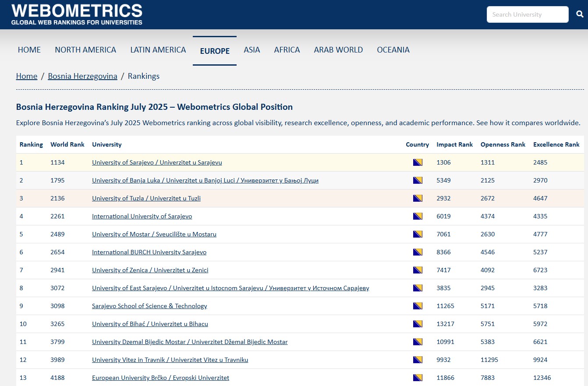Open the University of Banja Luka link
Screen dimensions: 588x386
[x=205, y=180]
